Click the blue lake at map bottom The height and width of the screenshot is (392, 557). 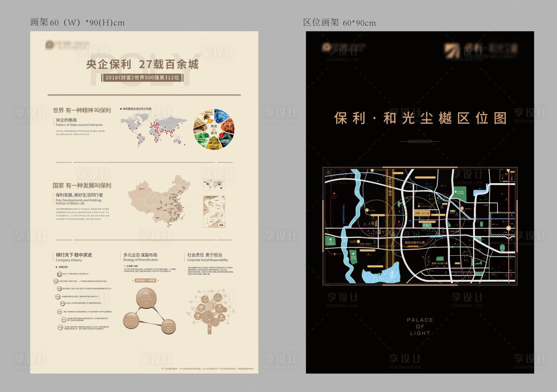click(x=381, y=273)
